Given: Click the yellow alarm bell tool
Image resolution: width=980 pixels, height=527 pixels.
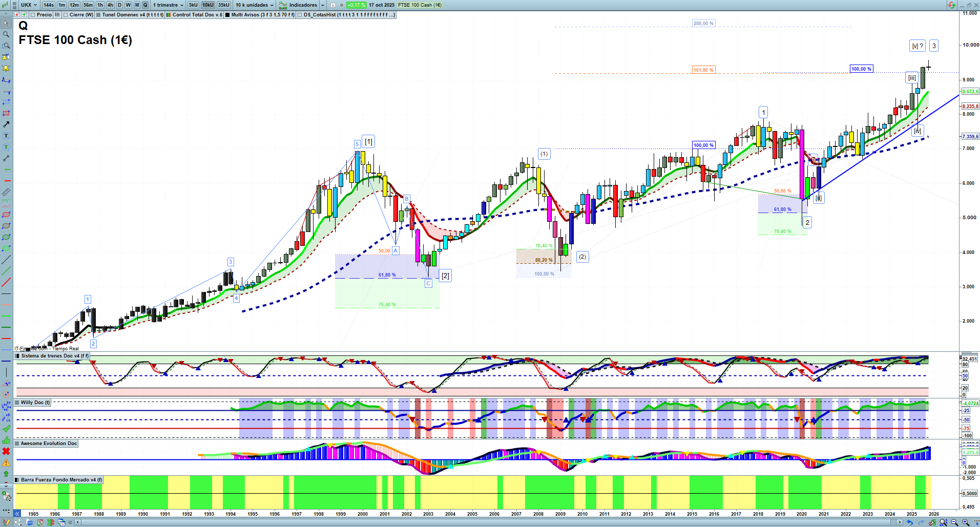Looking at the screenshot, I should 6,68.
